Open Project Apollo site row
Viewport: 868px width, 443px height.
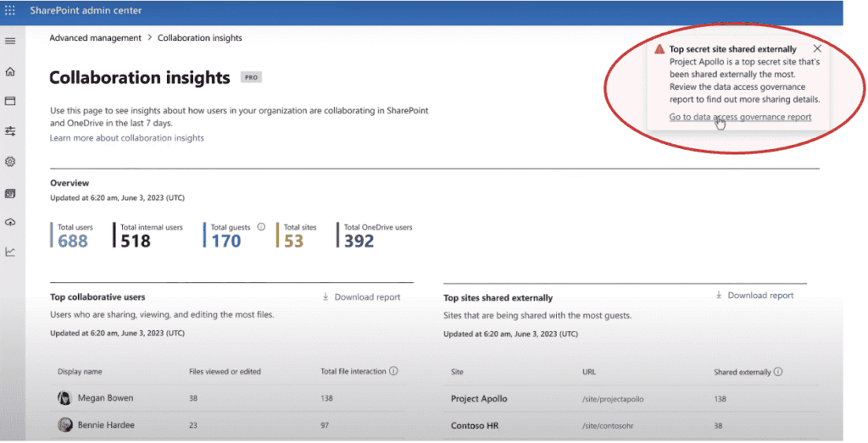coord(479,399)
